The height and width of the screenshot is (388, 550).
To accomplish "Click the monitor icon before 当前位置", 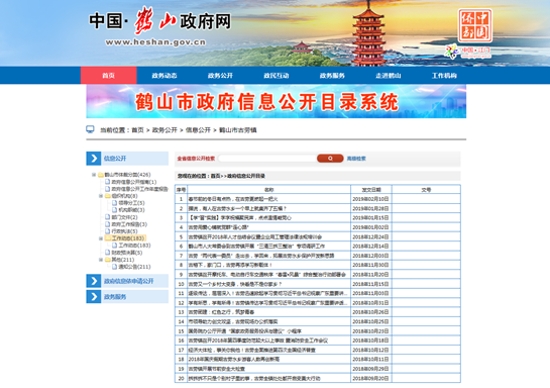I will (x=90, y=129).
